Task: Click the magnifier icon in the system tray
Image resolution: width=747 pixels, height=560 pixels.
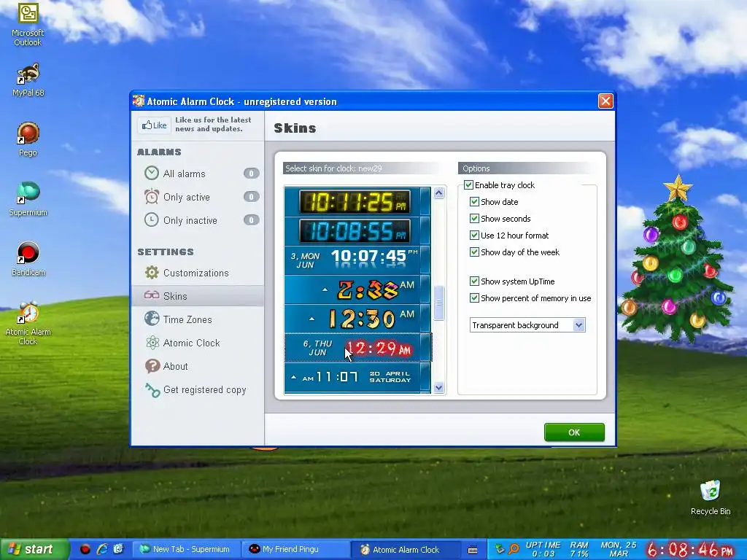Action: pos(514,549)
